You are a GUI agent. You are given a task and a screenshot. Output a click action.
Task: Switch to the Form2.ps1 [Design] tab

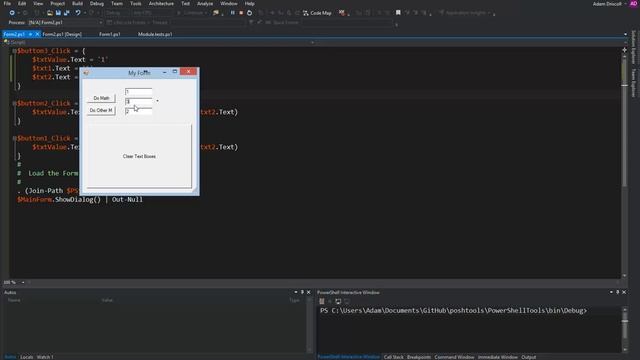pyautogui.click(x=62, y=34)
